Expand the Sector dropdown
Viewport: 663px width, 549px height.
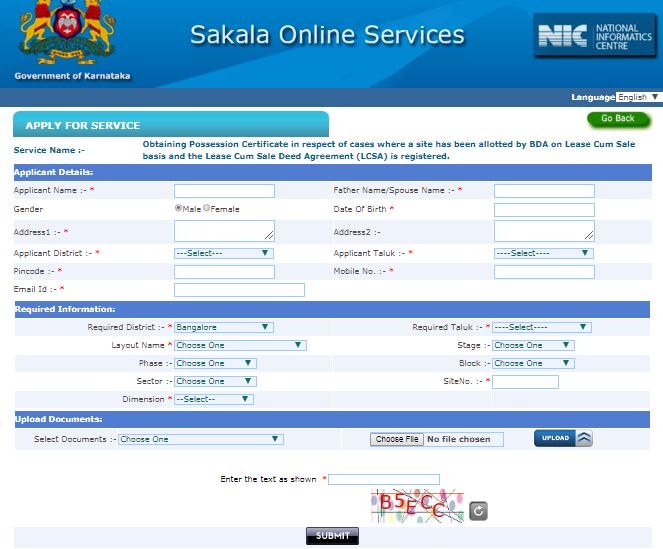215,382
